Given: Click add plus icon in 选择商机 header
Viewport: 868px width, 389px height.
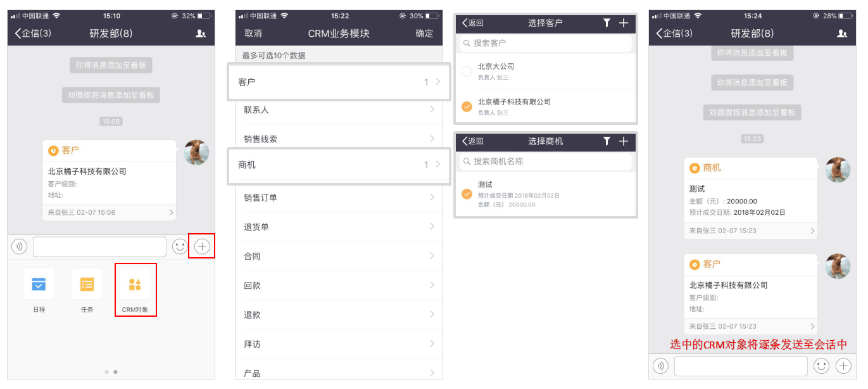Looking at the screenshot, I should 624,141.
